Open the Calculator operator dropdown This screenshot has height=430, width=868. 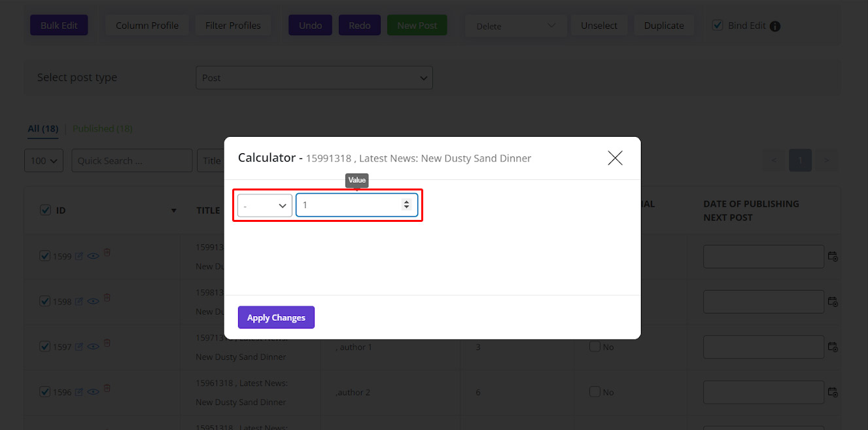coord(265,206)
